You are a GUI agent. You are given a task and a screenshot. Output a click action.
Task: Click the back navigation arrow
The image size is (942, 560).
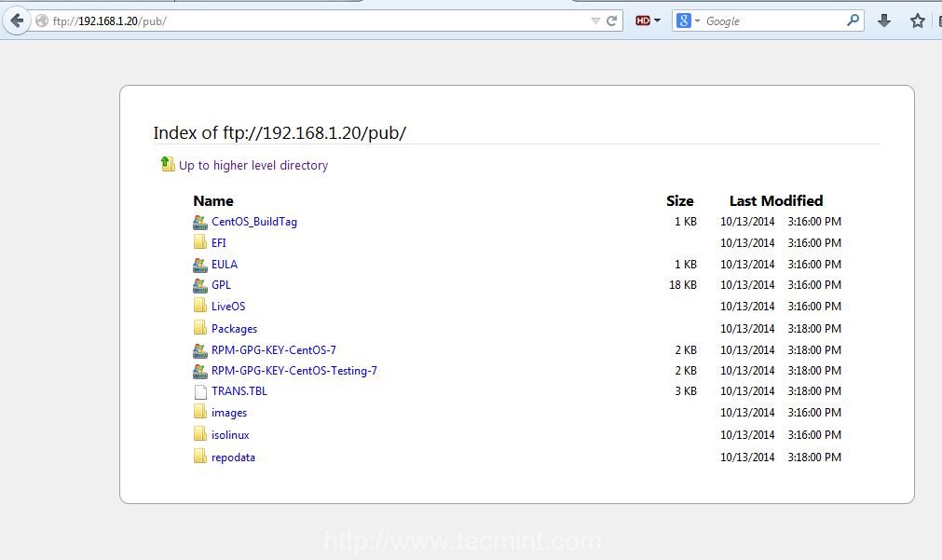[15, 20]
